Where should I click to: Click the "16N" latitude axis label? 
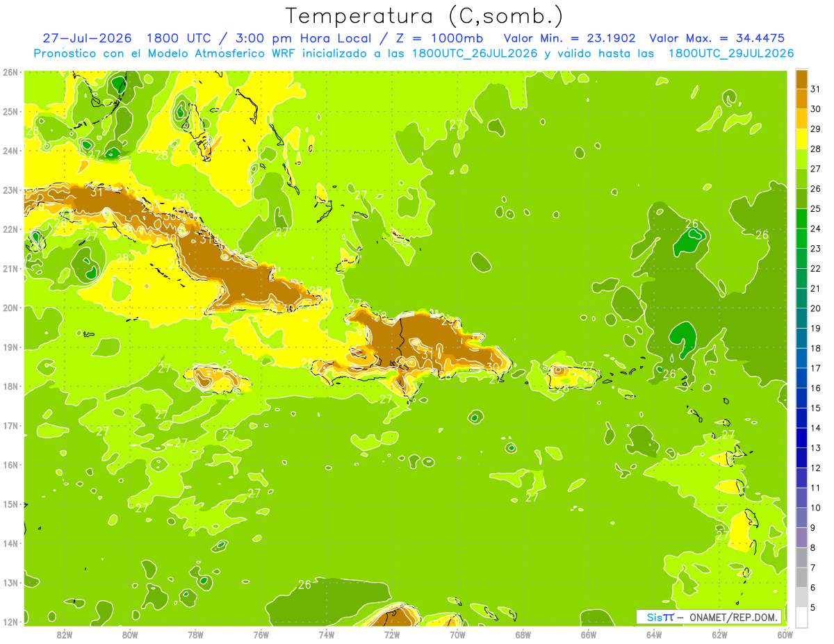(10, 465)
